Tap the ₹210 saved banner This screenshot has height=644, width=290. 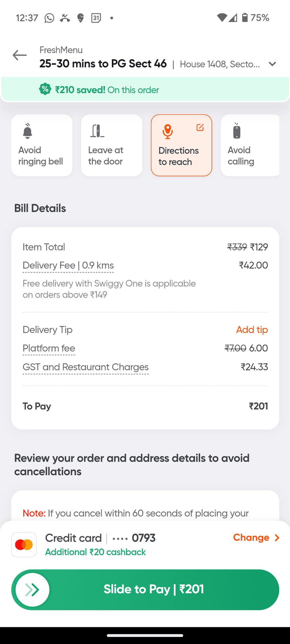107,90
